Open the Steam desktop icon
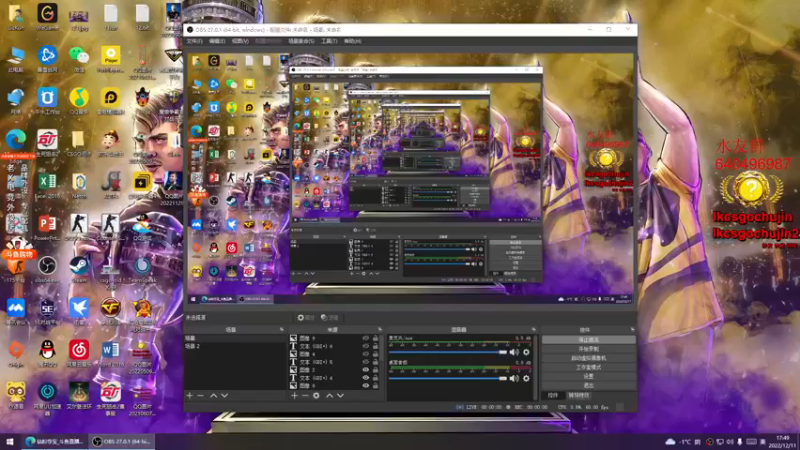Screen dimensions: 800x450 point(79,267)
